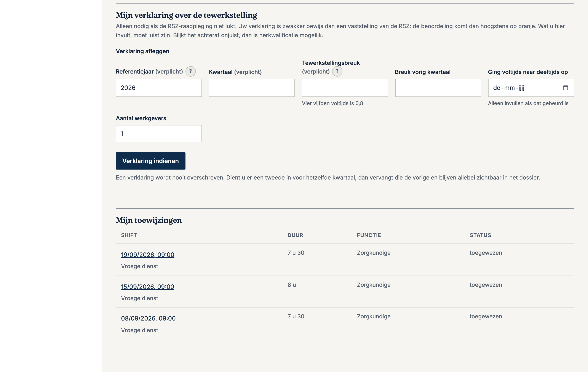Select the 'Aantal werkgevers' label
Screen dimensions: 588x372
pyautogui.click(x=141, y=119)
